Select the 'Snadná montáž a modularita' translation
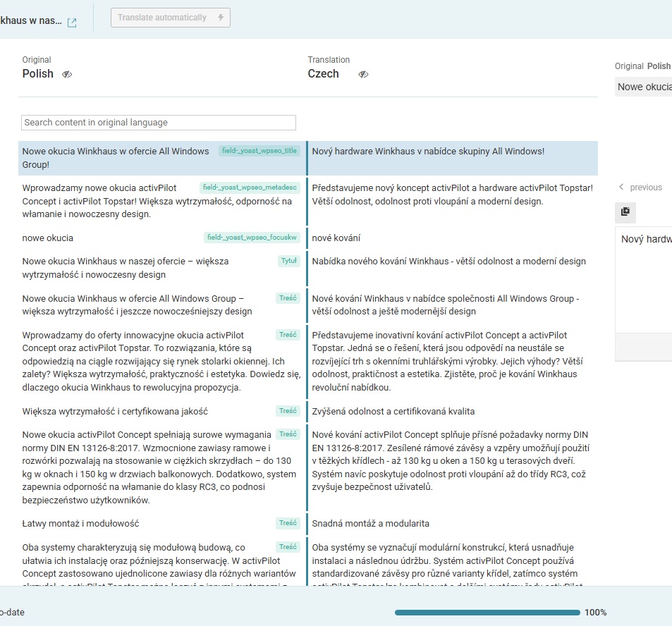Screen dimensions: 672x626 pyautogui.click(x=370, y=524)
